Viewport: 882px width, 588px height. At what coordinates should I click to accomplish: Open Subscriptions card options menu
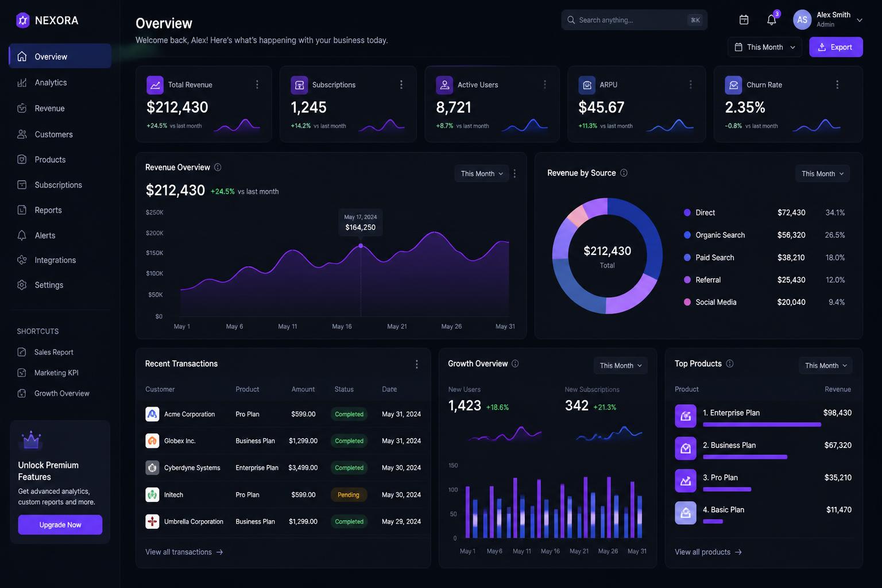pyautogui.click(x=401, y=84)
